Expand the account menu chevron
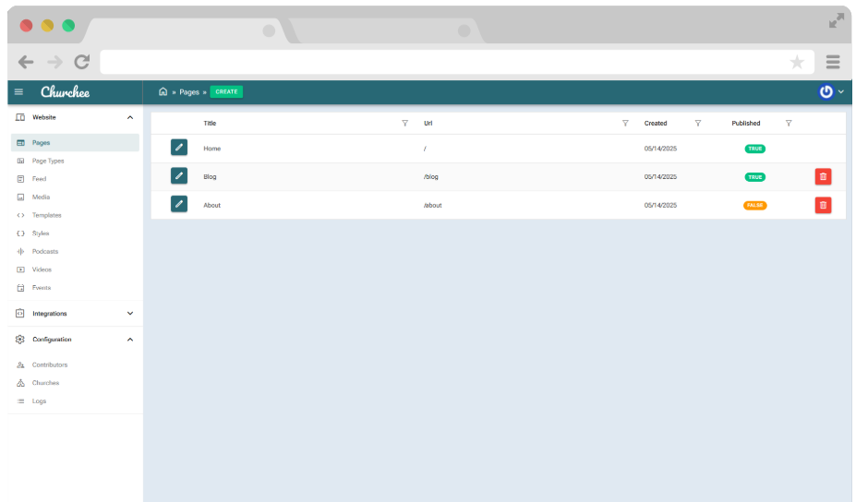The image size is (868, 502). (x=841, y=92)
